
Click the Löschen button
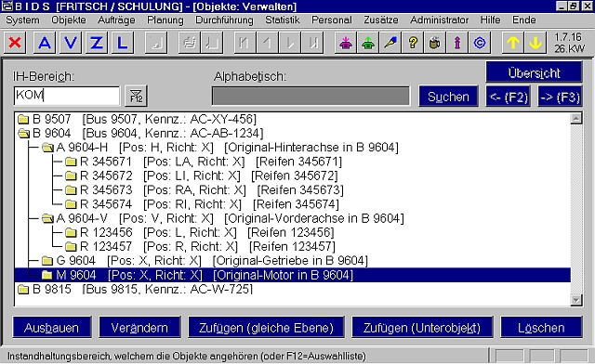[x=541, y=327]
